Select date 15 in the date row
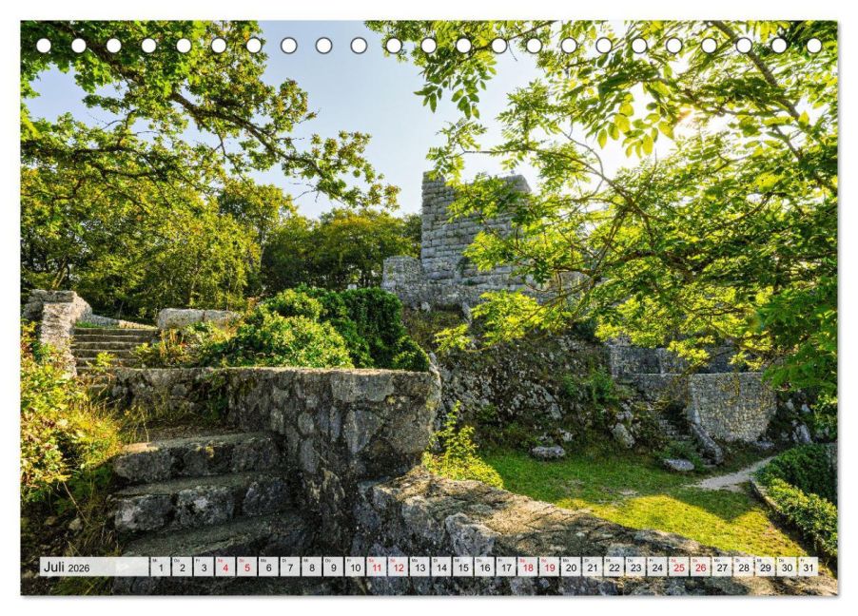 point(462,567)
